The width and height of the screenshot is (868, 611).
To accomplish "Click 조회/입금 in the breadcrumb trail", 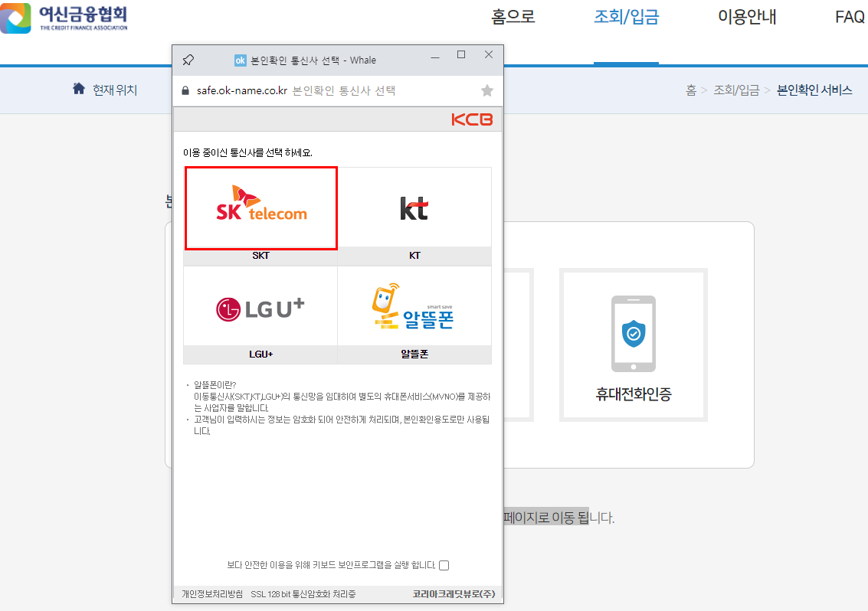I will click(736, 90).
